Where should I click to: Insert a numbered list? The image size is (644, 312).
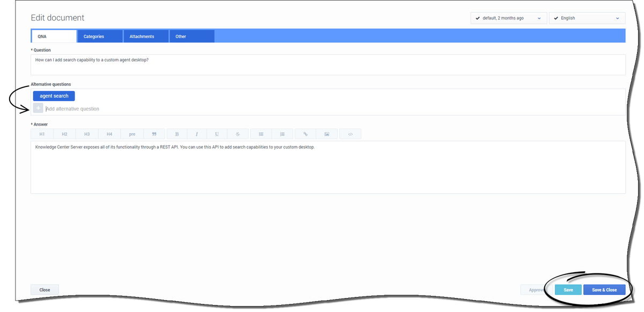click(x=282, y=134)
